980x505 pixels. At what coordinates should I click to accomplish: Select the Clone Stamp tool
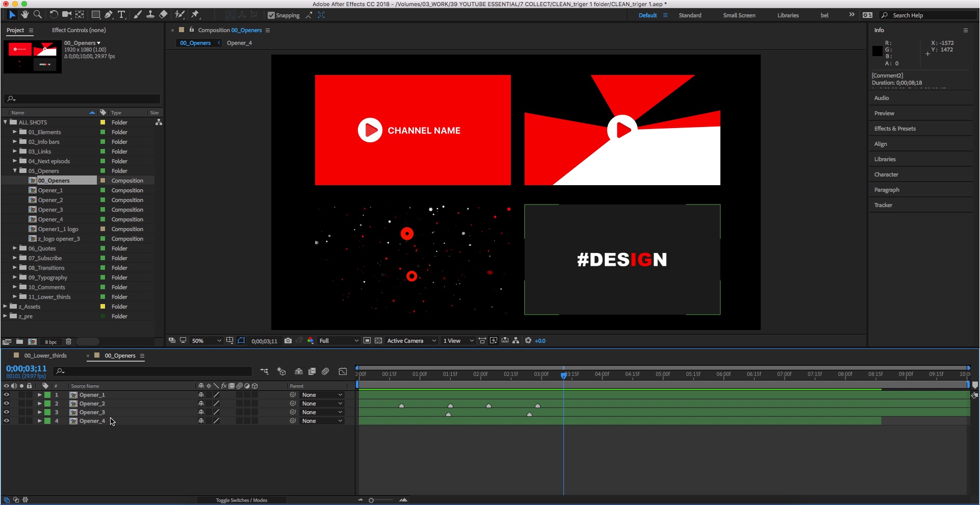[x=150, y=15]
